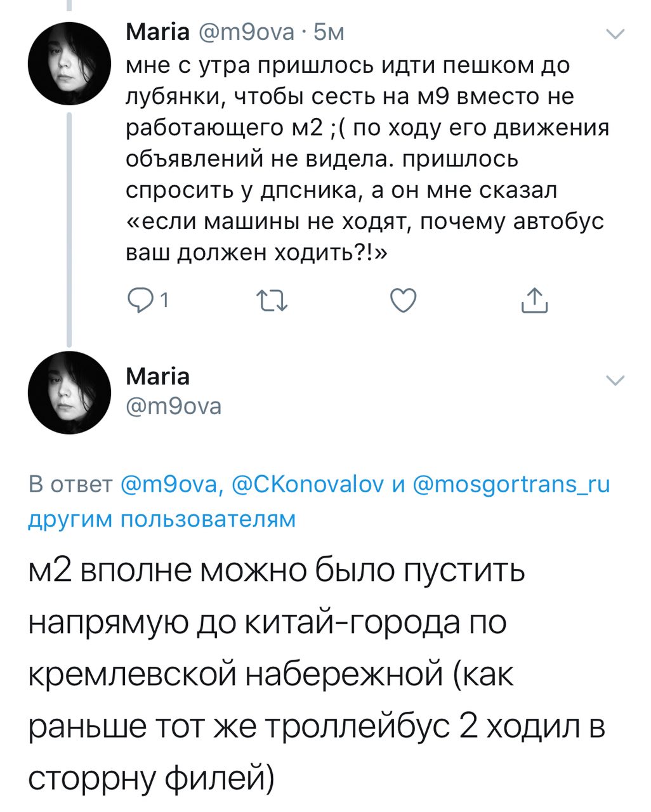This screenshot has height=812, width=651.
Task: Tap the reply count number 1
Action: (164, 301)
